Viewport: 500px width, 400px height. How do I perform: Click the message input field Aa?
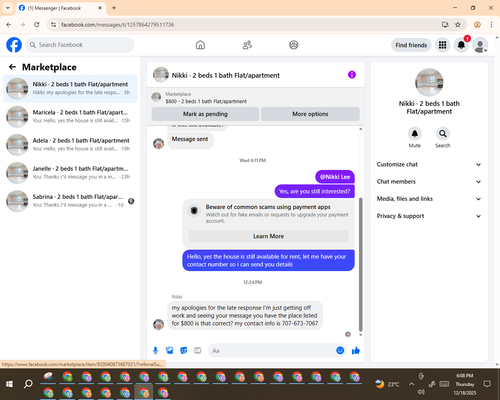[x=272, y=351]
